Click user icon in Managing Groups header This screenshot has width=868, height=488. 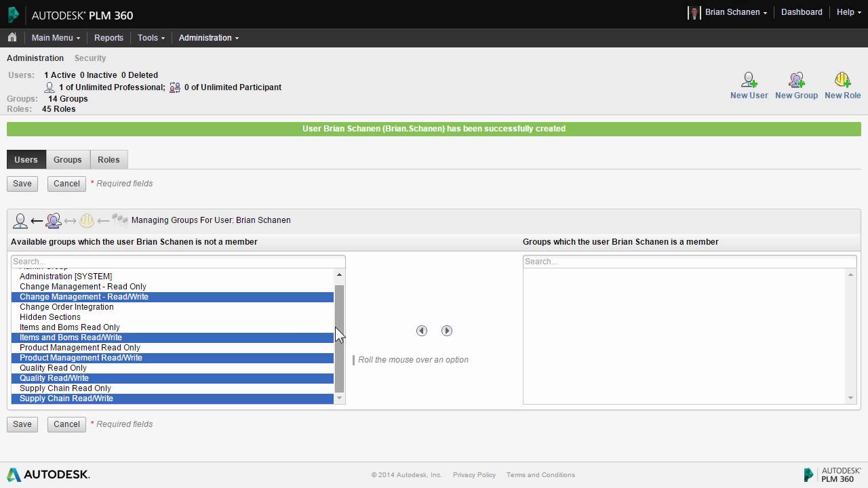pos(20,220)
